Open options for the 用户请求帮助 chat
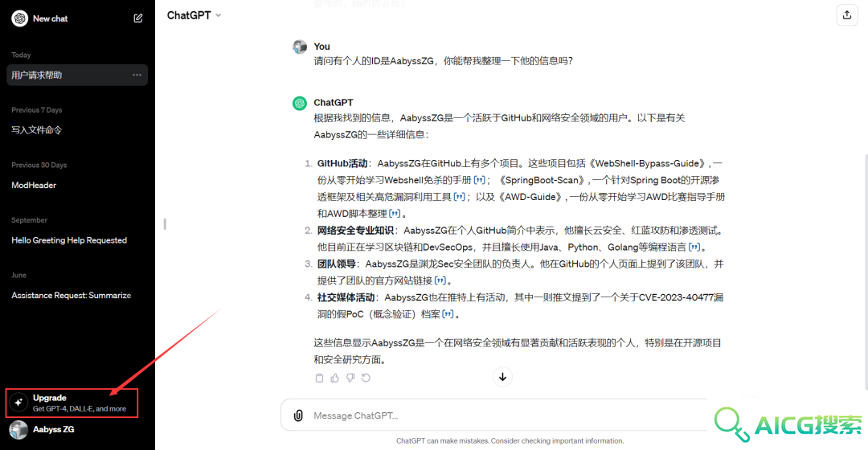The width and height of the screenshot is (868, 450). coord(137,75)
